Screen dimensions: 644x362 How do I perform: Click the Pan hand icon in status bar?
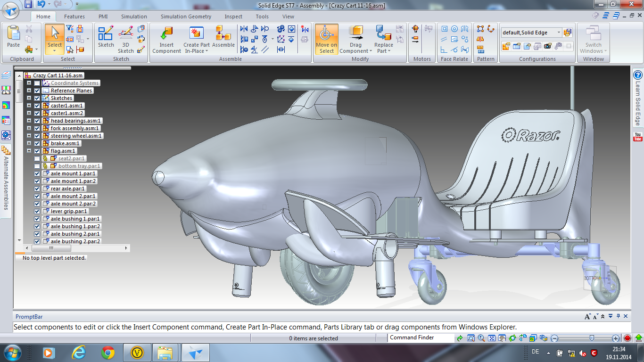tap(502, 338)
